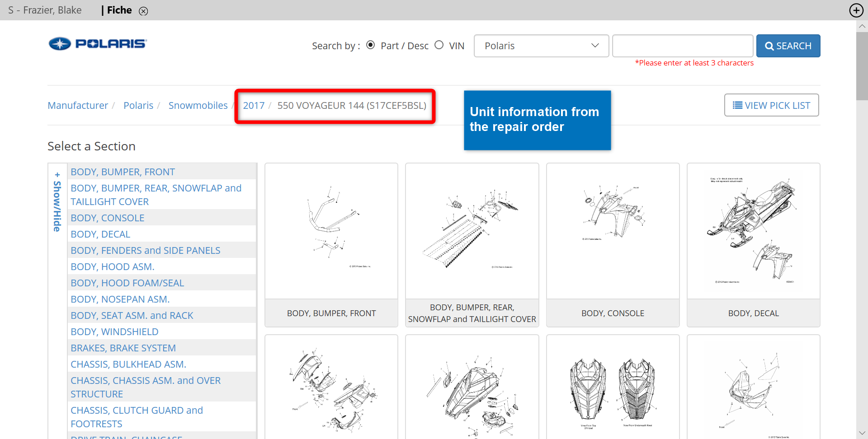
Task: Open BODY, DECAL in section list
Action: coord(100,234)
